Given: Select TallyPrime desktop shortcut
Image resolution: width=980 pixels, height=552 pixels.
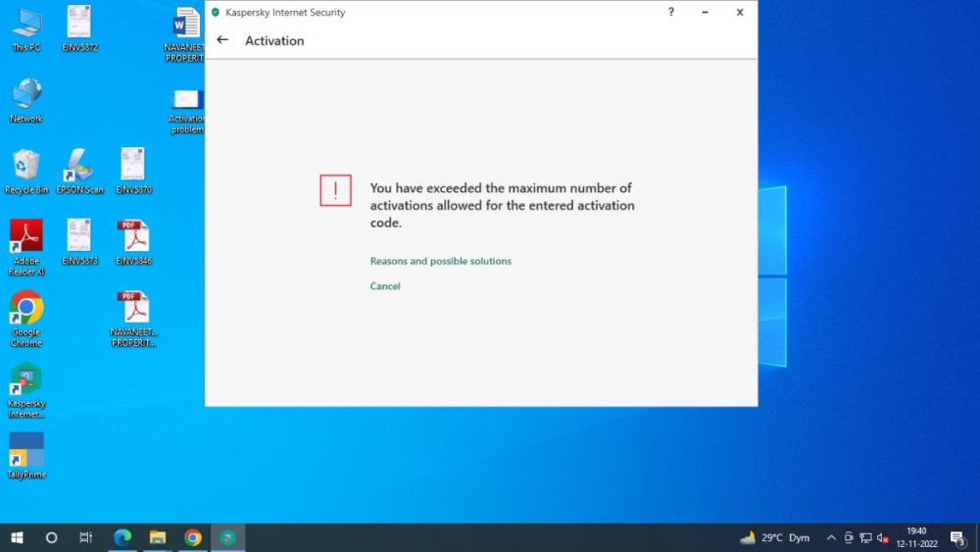Looking at the screenshot, I should [x=26, y=456].
